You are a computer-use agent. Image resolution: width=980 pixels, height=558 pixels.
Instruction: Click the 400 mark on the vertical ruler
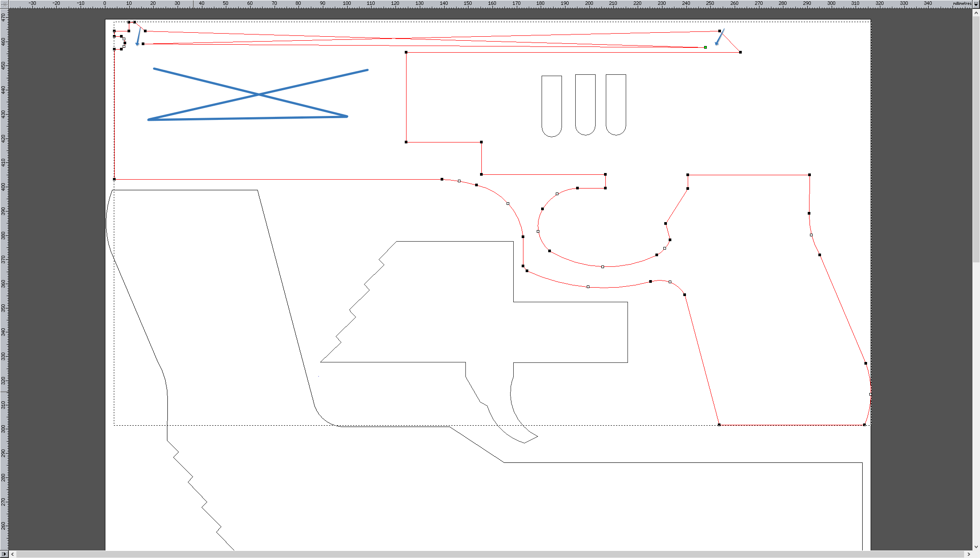(x=4, y=186)
